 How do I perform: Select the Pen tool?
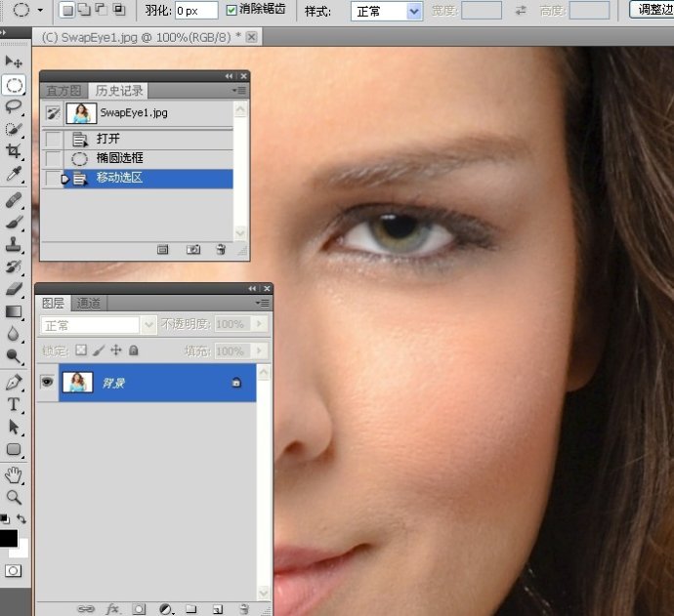[x=14, y=383]
